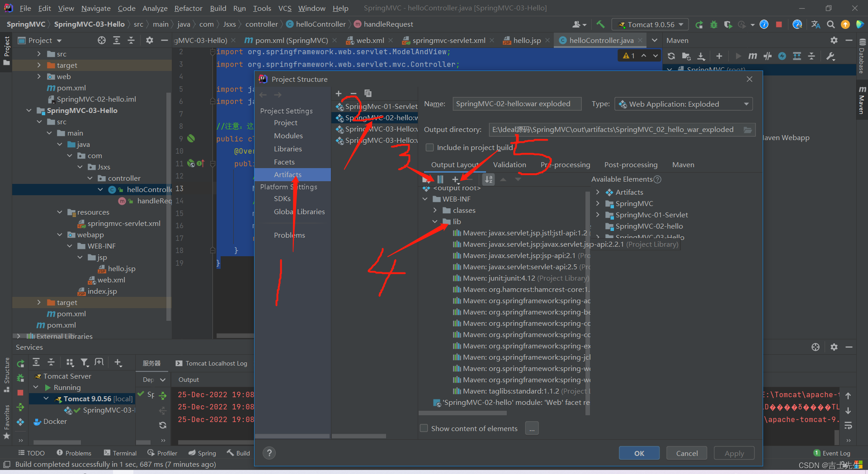The width and height of the screenshot is (868, 474).
Task: Open help question mark in Project Structure
Action: coord(269,453)
